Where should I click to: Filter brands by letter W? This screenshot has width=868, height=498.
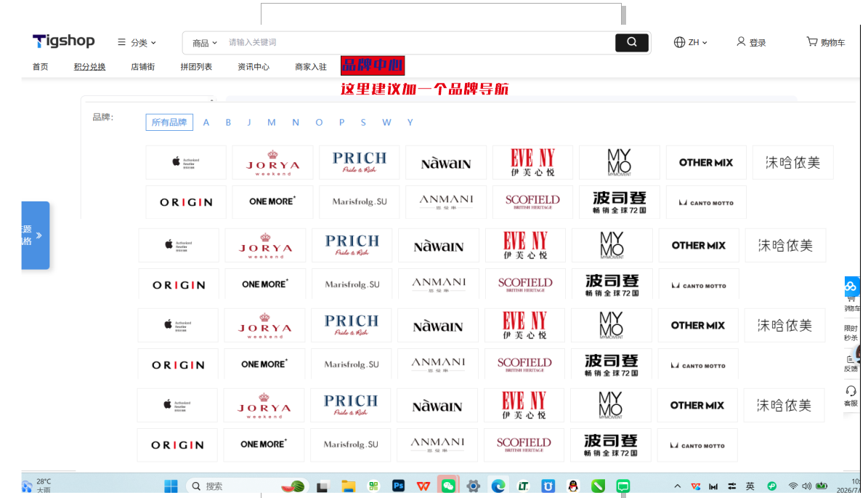click(386, 122)
